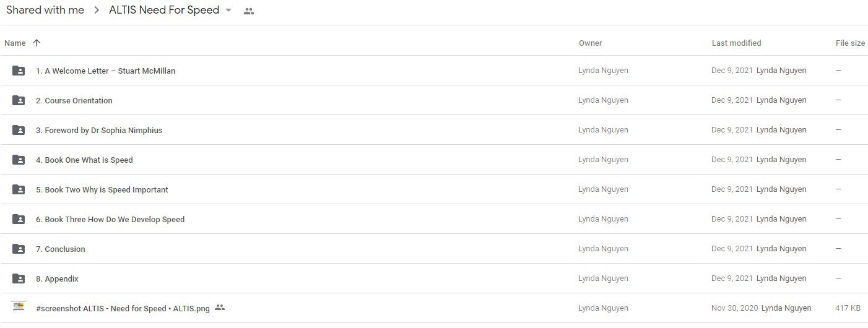This screenshot has width=868, height=328.
Task: Open the screenshot ALTIS png thumbnail
Action: 19,308
